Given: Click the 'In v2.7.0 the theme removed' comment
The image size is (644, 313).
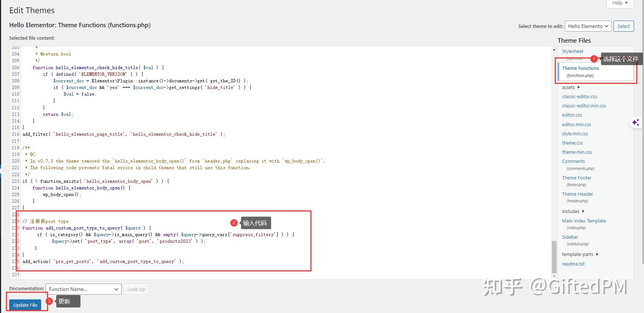Looking at the screenshot, I should click(175, 161).
